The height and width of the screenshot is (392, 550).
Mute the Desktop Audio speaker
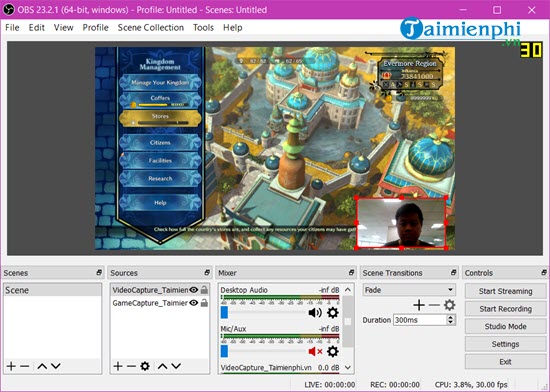tap(315, 312)
